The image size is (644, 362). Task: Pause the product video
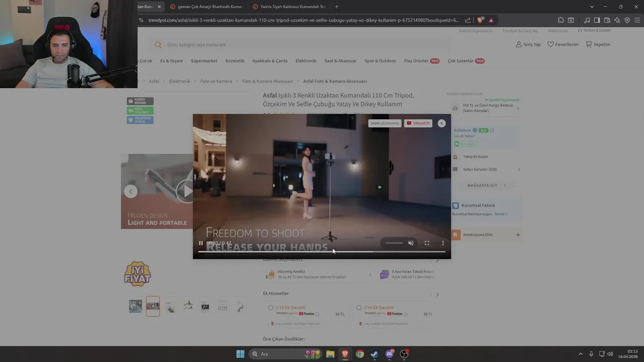point(201,243)
